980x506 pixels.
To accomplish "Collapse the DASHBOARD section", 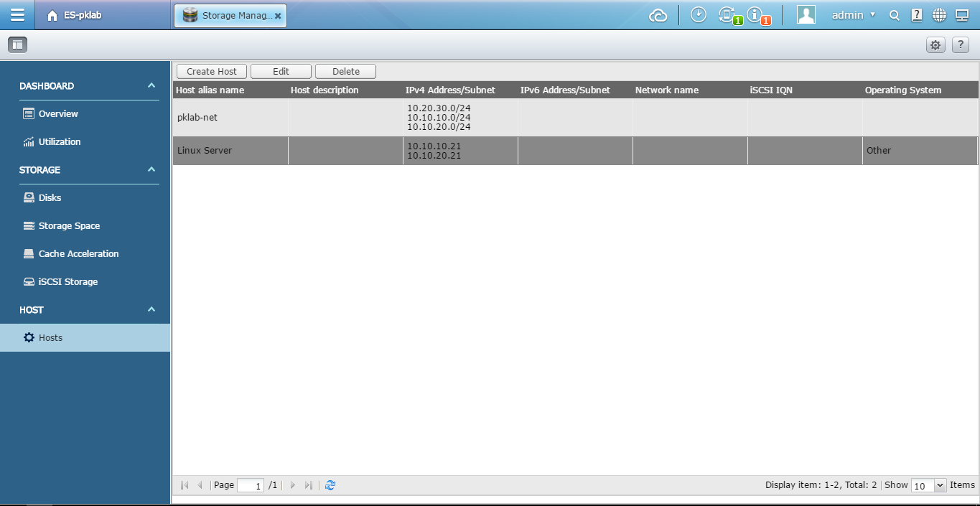I will 151,86.
